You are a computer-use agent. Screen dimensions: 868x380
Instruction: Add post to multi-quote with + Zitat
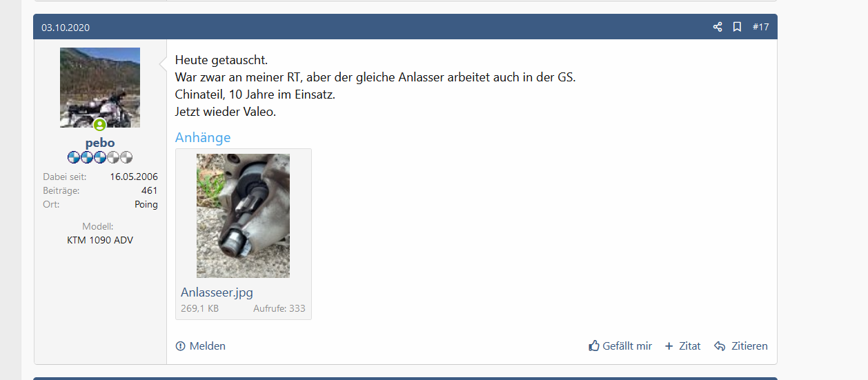682,346
